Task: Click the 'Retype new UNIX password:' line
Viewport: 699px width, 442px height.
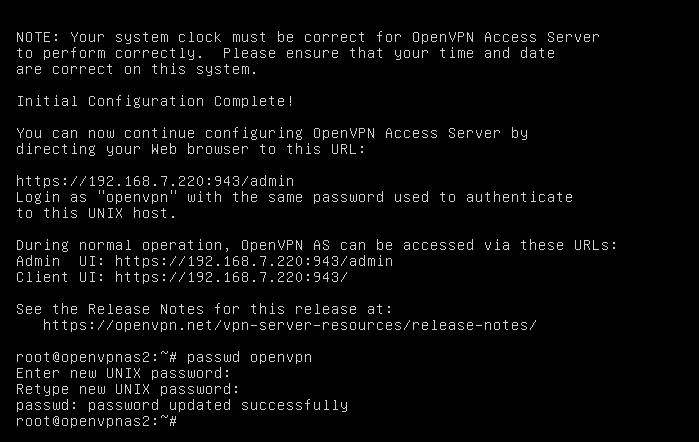Action: 128,389
